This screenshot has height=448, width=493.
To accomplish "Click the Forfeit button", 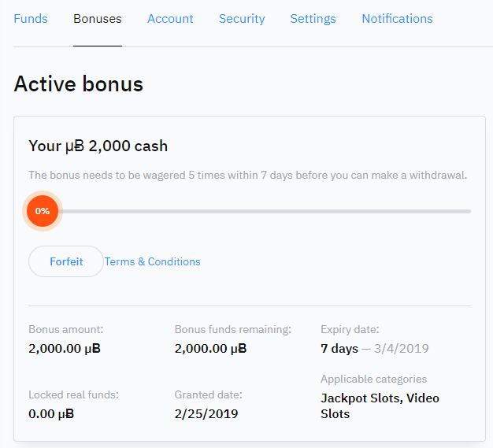I will pyautogui.click(x=66, y=261).
